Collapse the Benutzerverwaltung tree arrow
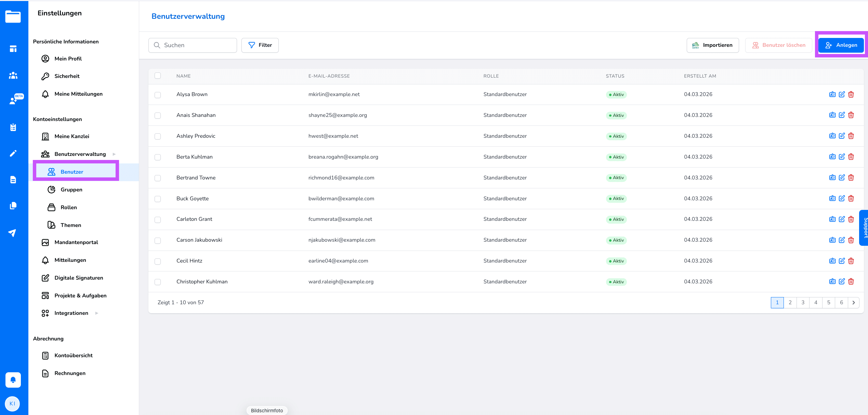 pyautogui.click(x=114, y=154)
